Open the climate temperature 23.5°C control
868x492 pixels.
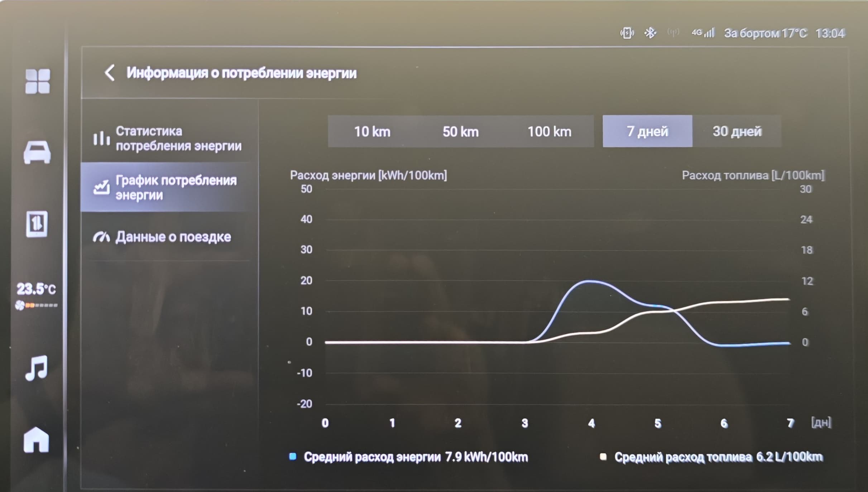(x=36, y=289)
